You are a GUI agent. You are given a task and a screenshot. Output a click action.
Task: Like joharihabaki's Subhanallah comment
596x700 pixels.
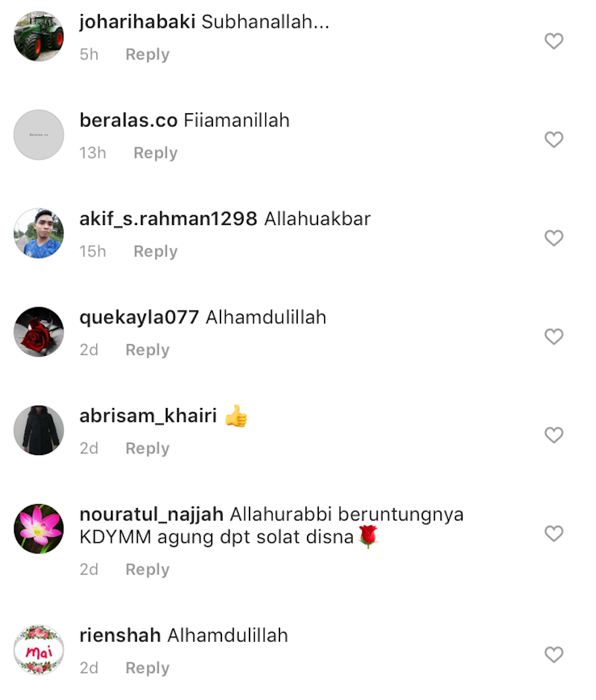[x=554, y=41]
